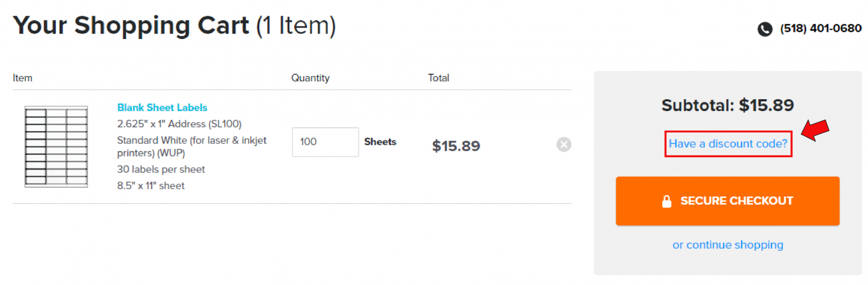Click the 'Address (SL100)' size description
This screenshot has width=868, height=285.
pos(179,124)
